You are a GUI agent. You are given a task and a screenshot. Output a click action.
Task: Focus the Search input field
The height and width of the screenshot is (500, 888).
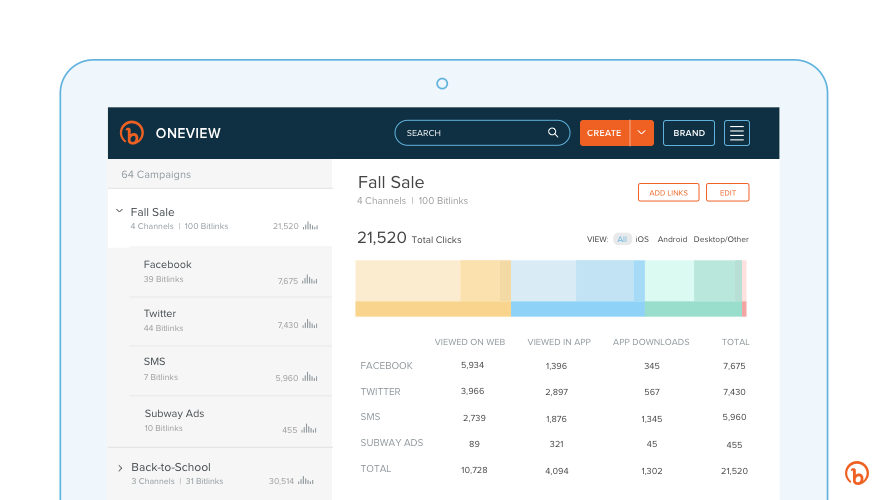click(x=470, y=133)
